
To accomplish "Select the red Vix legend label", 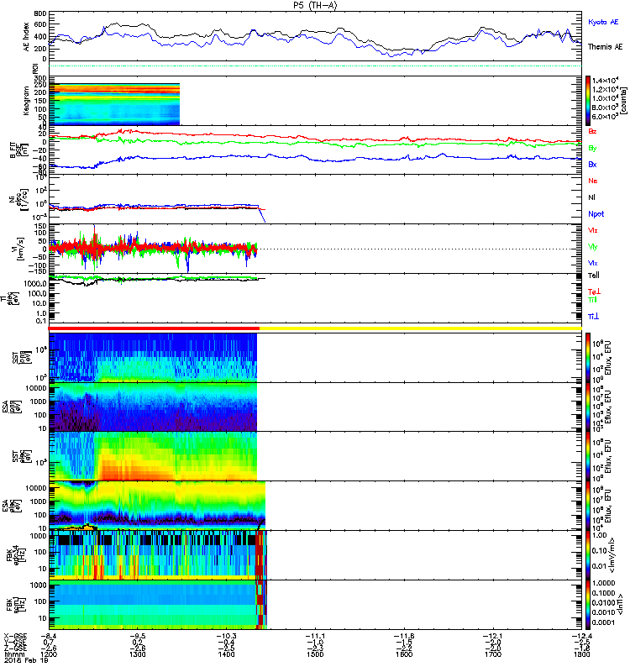I will (593, 230).
